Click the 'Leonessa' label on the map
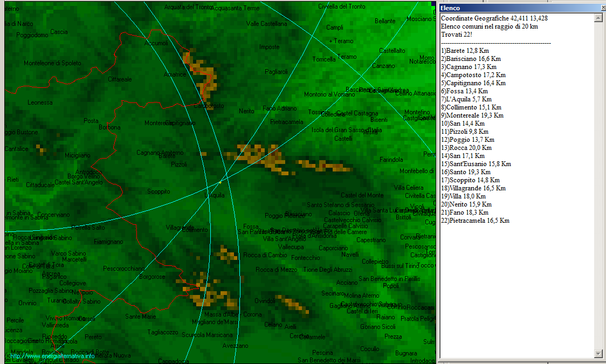 (40, 102)
